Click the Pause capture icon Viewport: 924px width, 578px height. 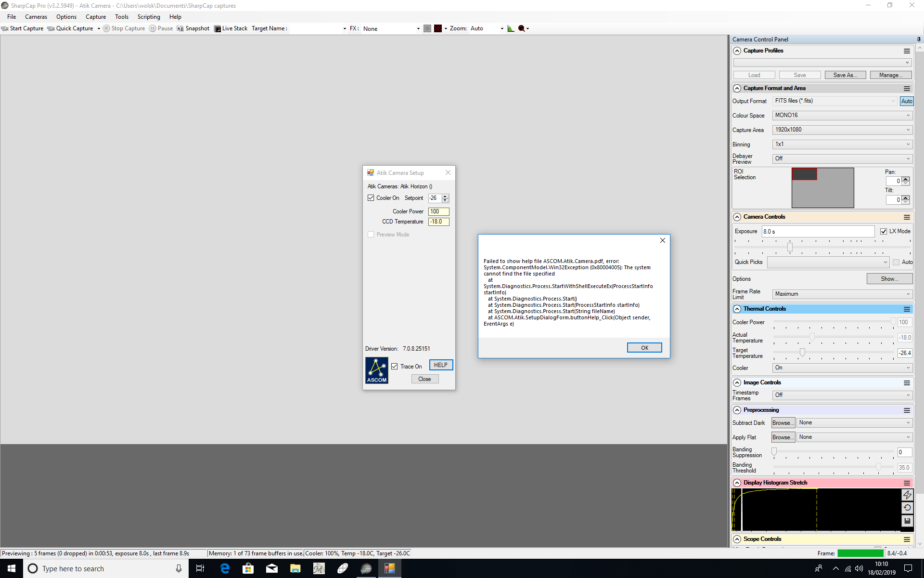(x=153, y=28)
